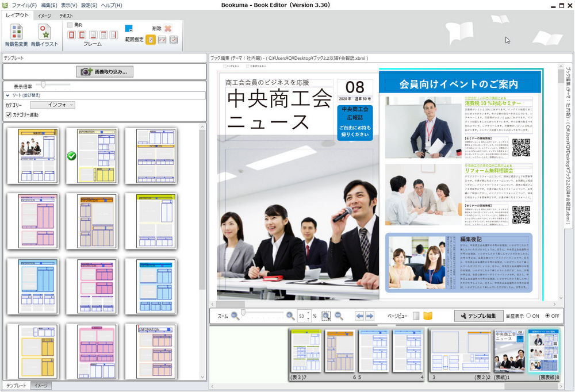Click the zoom-in magnifier icon on bottom bar

[x=289, y=315]
